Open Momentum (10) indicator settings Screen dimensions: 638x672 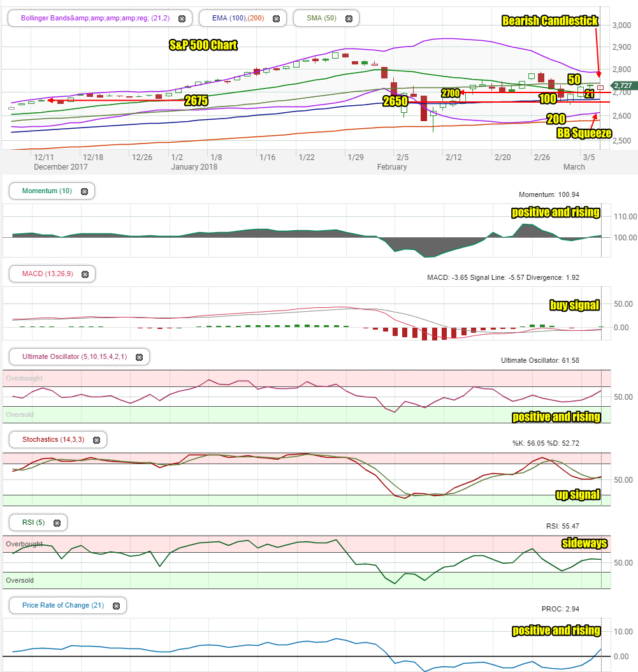click(47, 191)
